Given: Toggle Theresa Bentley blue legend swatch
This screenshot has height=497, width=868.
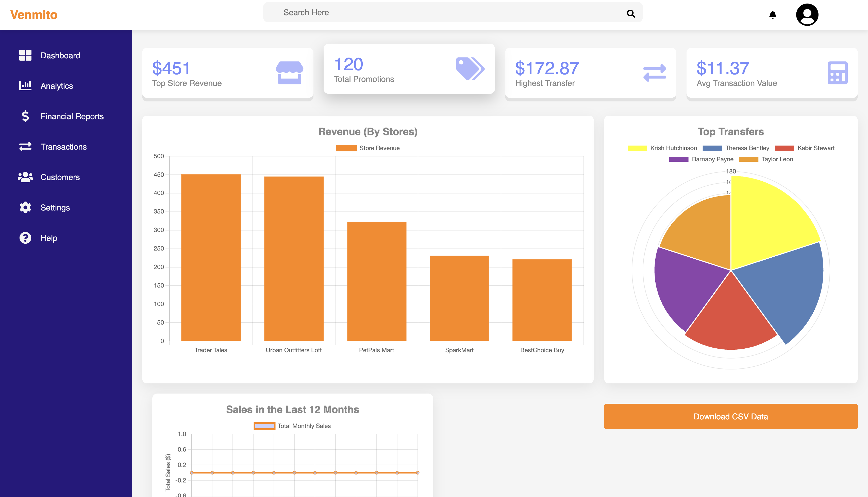Looking at the screenshot, I should tap(712, 148).
